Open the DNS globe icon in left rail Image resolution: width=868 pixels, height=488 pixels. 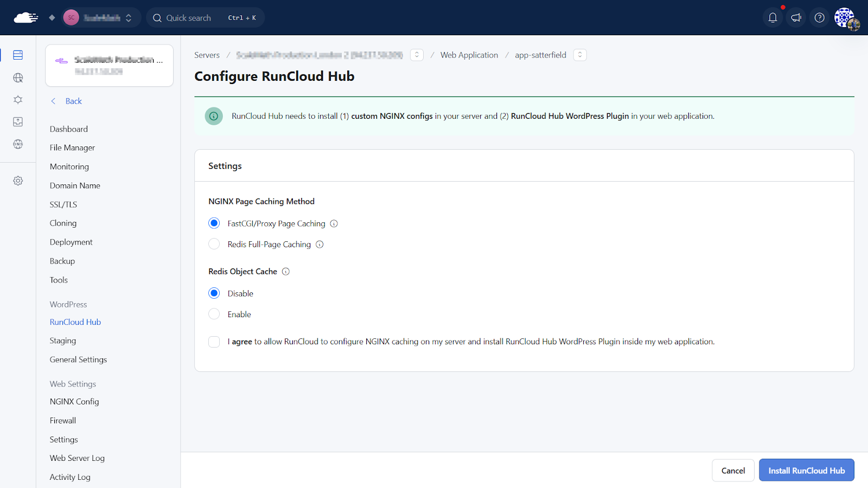18,144
